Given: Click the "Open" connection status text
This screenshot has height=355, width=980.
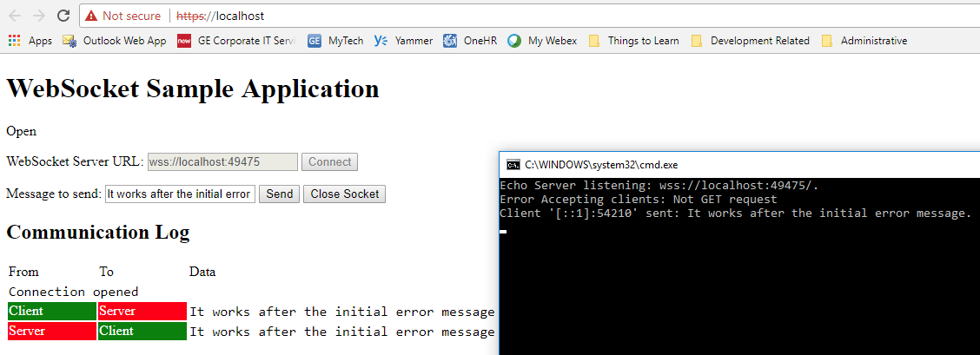Looking at the screenshot, I should click(21, 132).
